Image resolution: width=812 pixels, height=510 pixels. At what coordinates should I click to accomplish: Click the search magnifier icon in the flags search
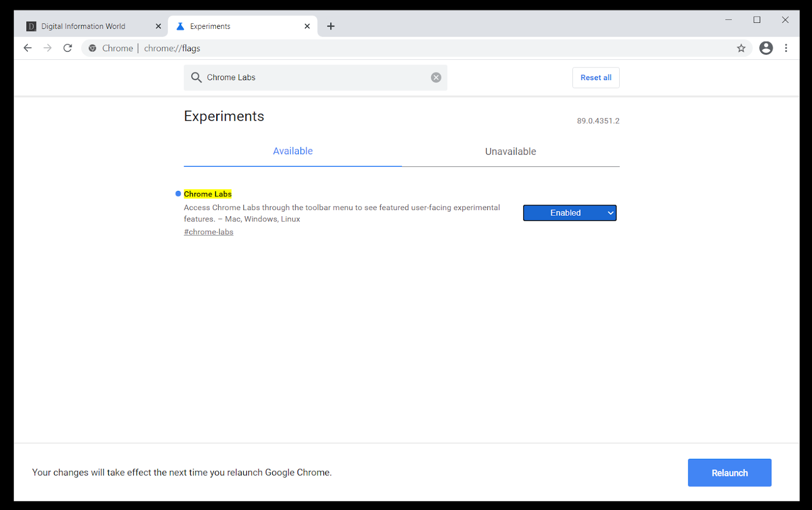click(196, 77)
